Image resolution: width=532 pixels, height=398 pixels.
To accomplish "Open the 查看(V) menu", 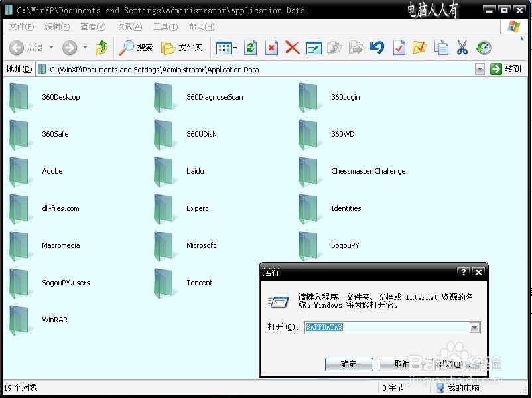I will click(x=93, y=27).
